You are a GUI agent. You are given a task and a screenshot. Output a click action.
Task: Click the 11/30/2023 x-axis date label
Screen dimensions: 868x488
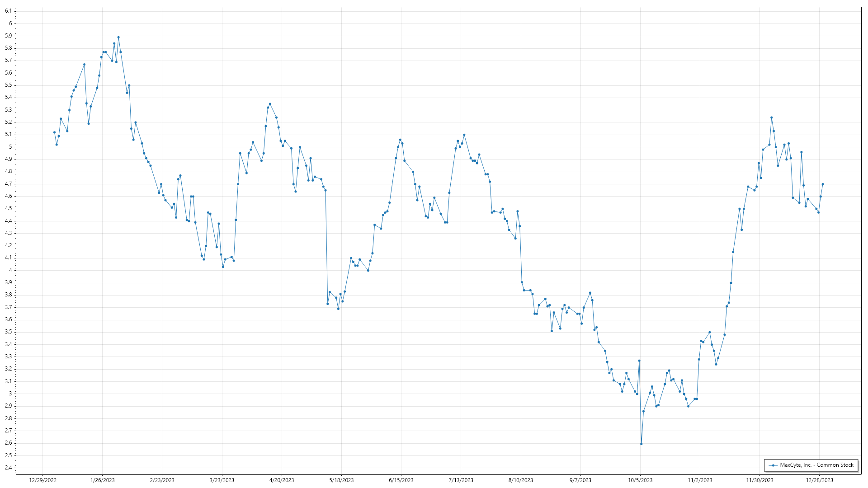coord(759,480)
